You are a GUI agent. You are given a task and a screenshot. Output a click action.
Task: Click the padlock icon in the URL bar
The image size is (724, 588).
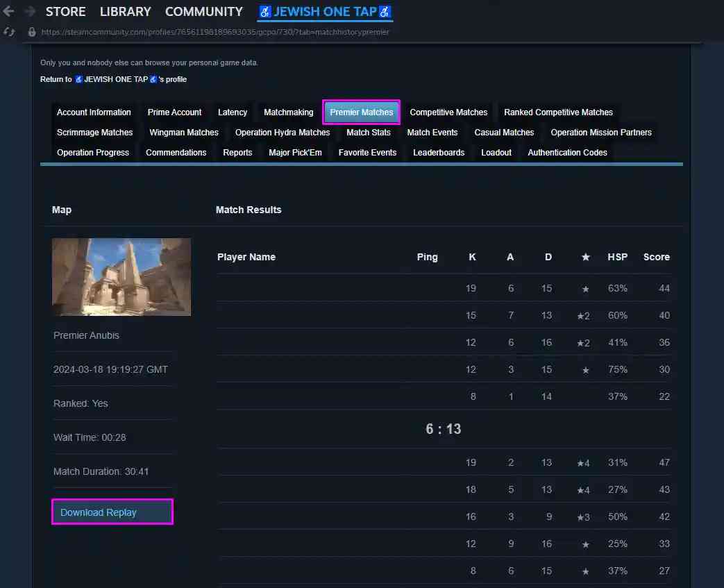click(31, 32)
